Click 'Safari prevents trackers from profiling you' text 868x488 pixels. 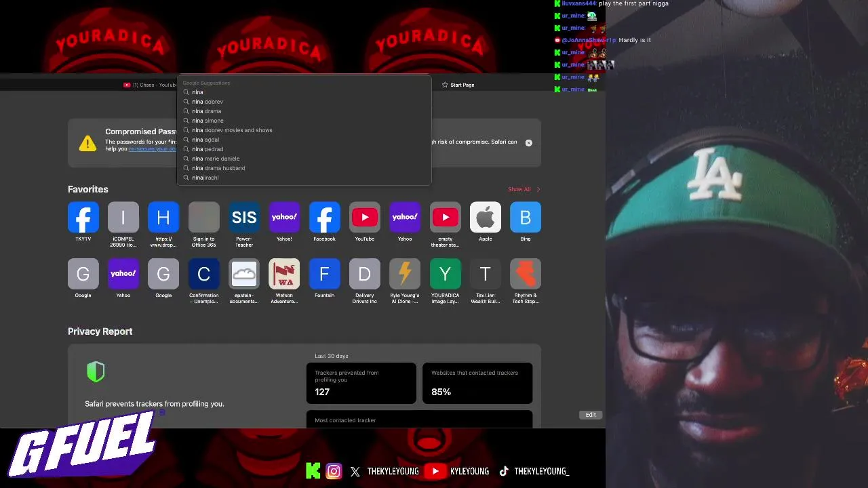[154, 404]
